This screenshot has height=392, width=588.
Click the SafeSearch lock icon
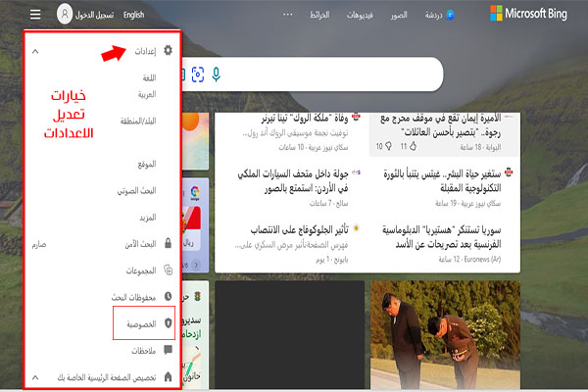[x=168, y=242]
